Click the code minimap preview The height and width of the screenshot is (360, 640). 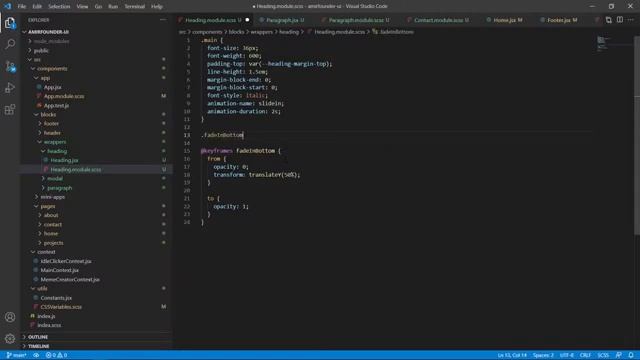(603, 44)
